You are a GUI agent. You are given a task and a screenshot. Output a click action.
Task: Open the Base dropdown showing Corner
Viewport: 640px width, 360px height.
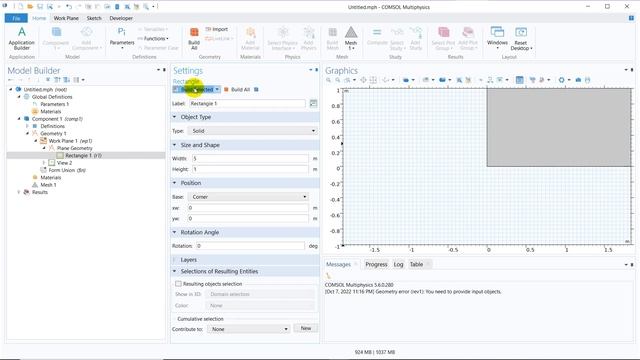point(248,197)
